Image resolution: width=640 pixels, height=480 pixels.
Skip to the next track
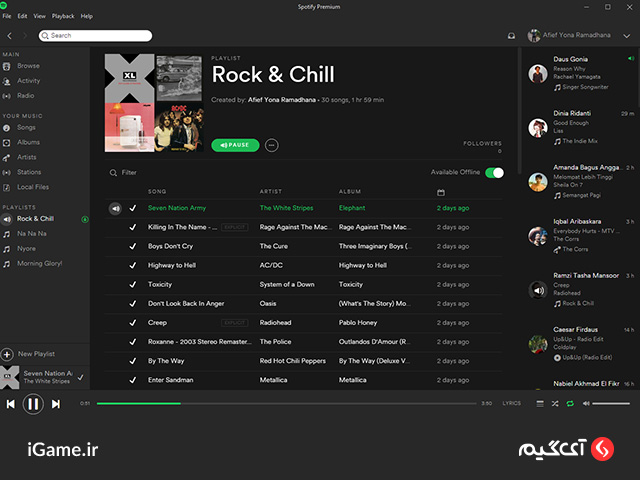[x=56, y=404]
